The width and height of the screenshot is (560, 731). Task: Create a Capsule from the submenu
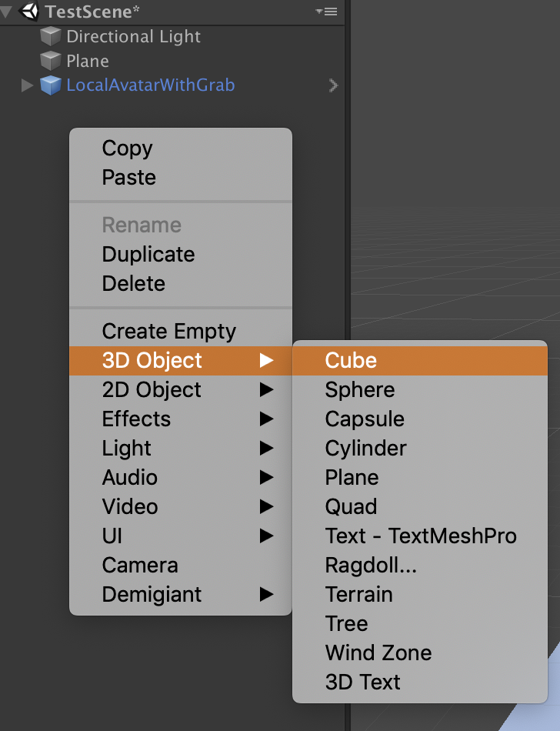(420, 419)
